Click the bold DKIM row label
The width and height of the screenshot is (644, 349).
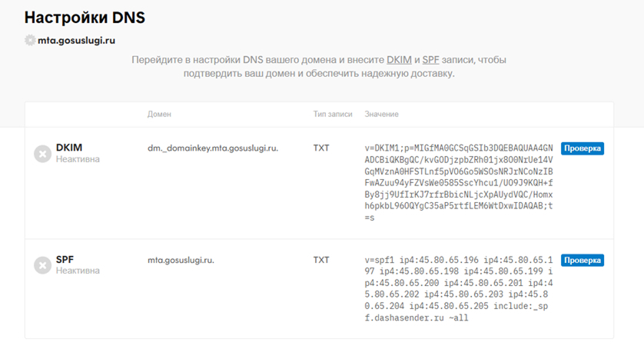[68, 148]
